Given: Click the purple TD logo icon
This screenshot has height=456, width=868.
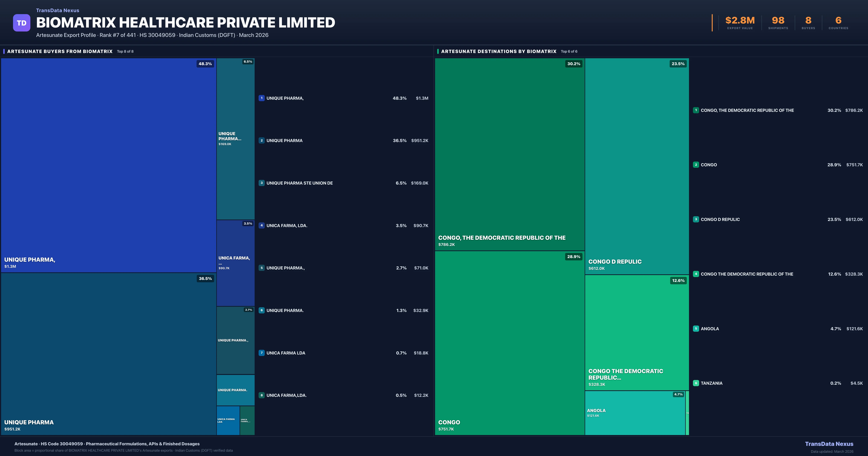Looking at the screenshot, I should [22, 23].
